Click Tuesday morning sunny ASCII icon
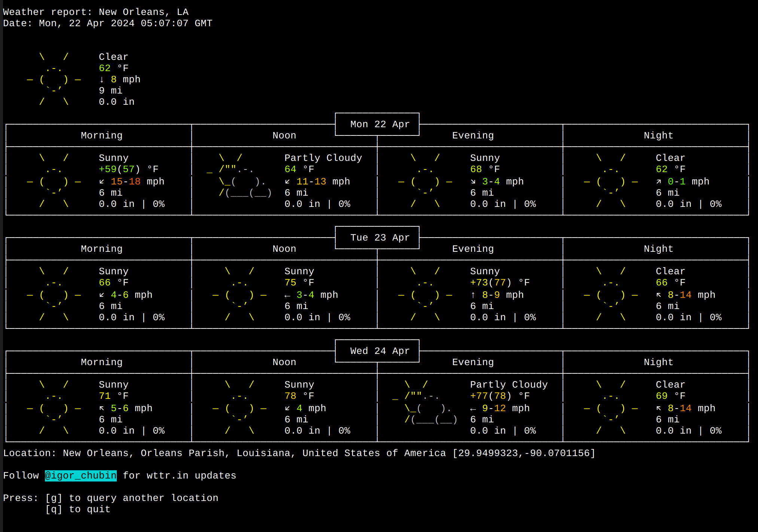This screenshot has width=758, height=532. coord(54,294)
